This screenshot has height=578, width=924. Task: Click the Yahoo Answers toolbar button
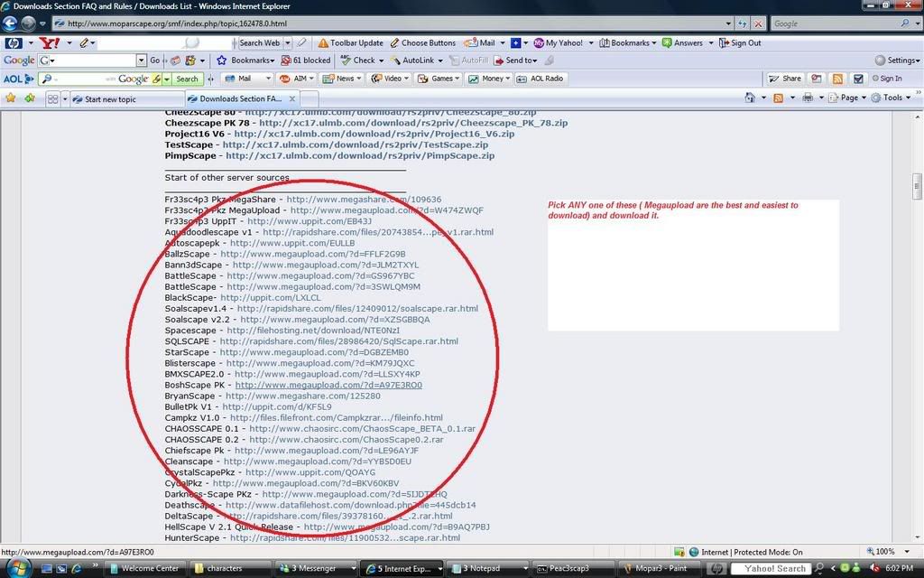point(682,43)
